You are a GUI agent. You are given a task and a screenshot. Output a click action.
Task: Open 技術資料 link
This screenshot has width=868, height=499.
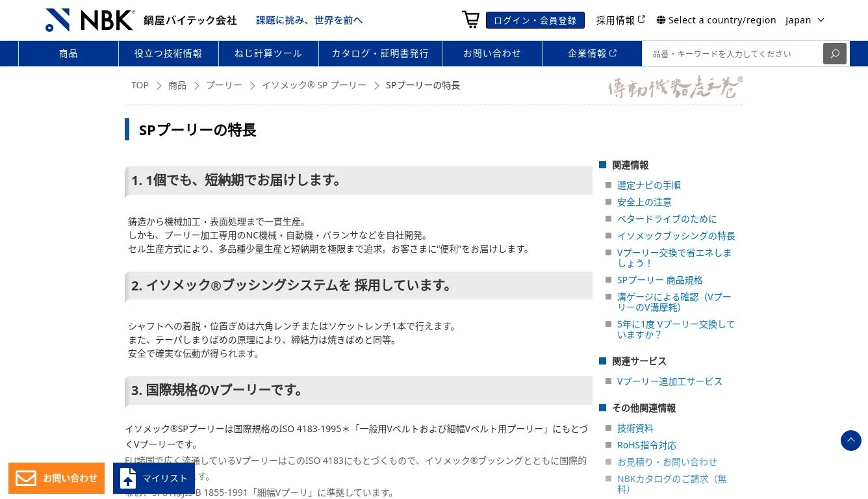(635, 428)
